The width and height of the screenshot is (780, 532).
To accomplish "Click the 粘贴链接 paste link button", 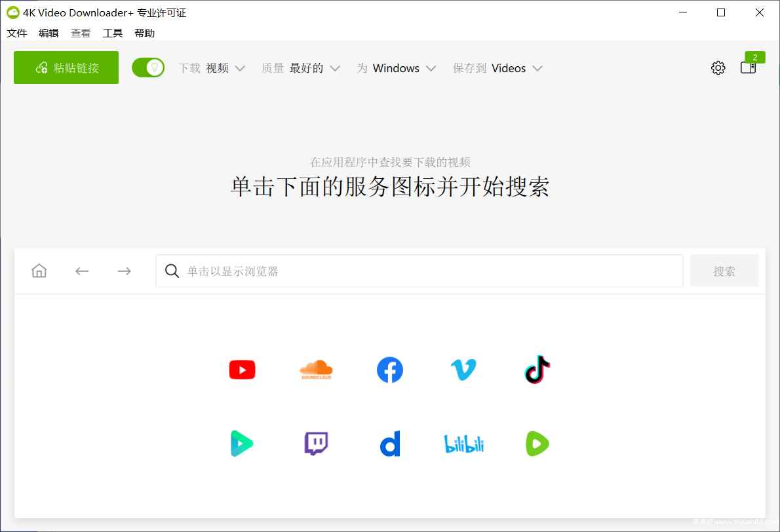I will click(66, 67).
